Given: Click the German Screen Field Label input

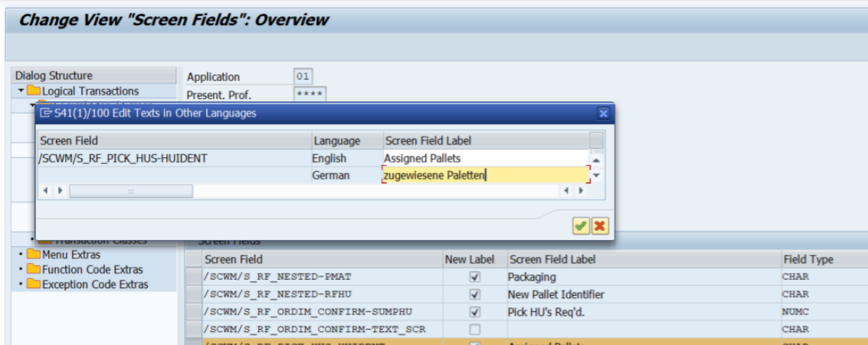Looking at the screenshot, I should (x=485, y=176).
